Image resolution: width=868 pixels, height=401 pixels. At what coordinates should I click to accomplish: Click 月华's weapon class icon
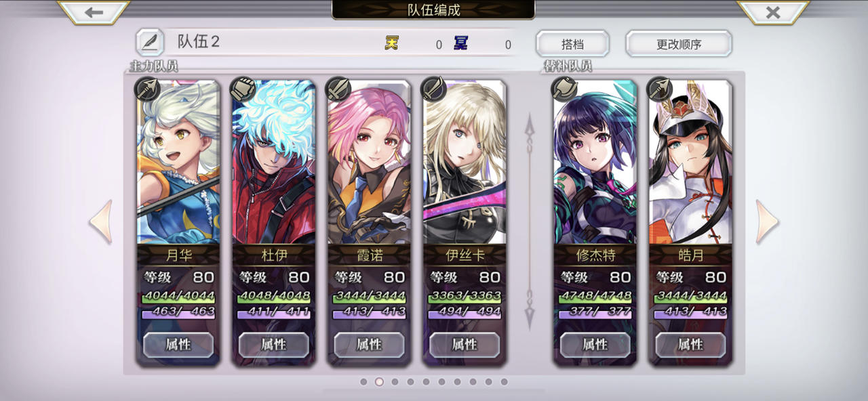pyautogui.click(x=147, y=89)
